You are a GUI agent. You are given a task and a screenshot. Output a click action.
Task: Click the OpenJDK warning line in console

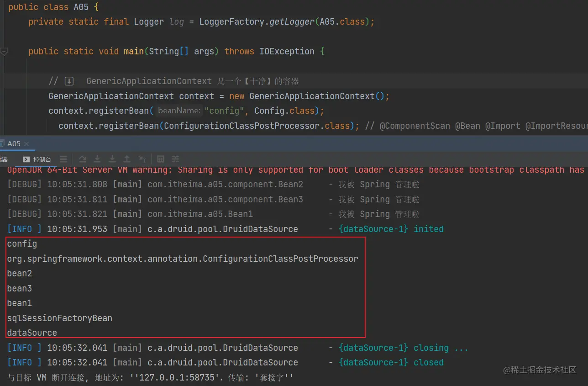point(296,170)
